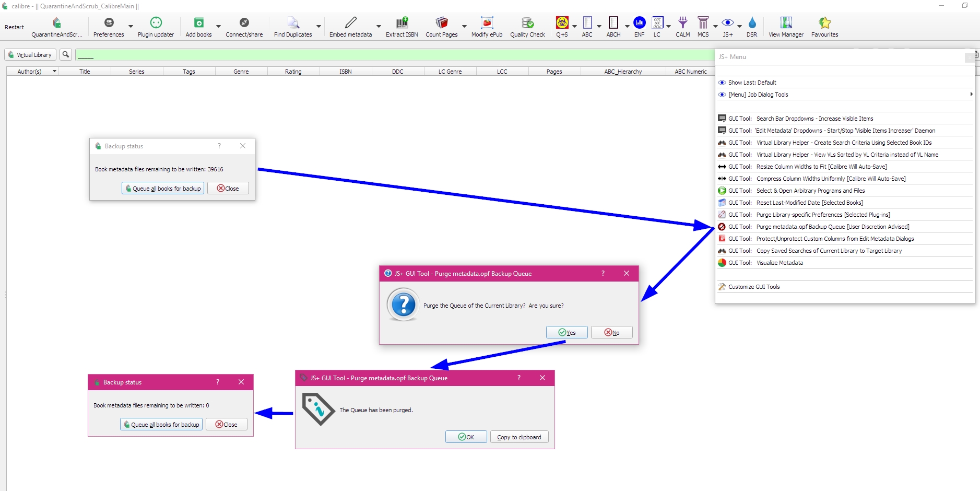
Task: Click the Count Pages icon
Action: tap(442, 23)
